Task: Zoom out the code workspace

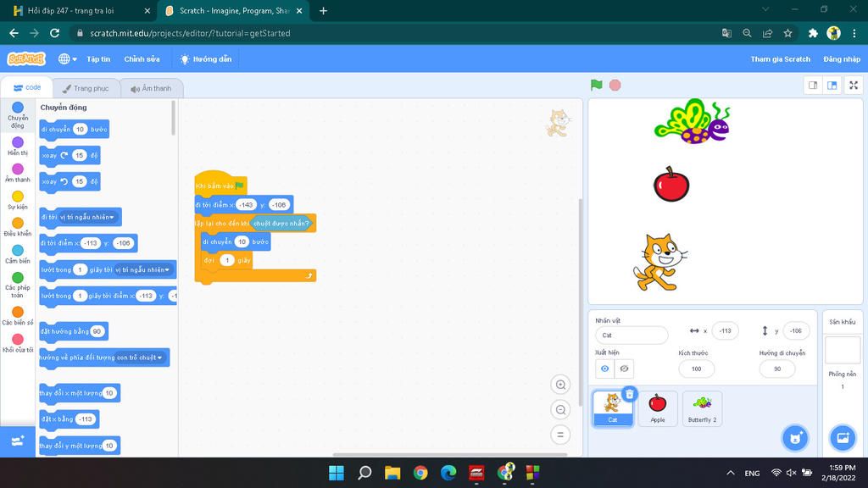Action: 560,410
